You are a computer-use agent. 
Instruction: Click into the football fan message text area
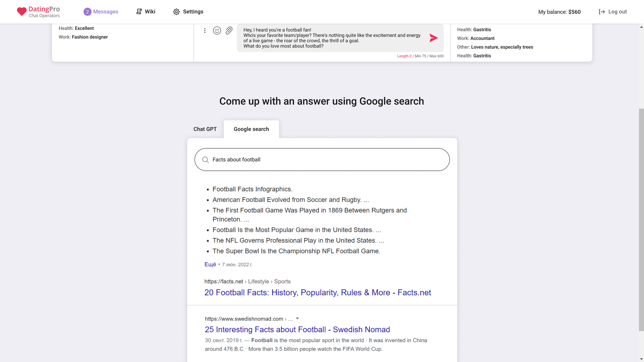(x=332, y=38)
